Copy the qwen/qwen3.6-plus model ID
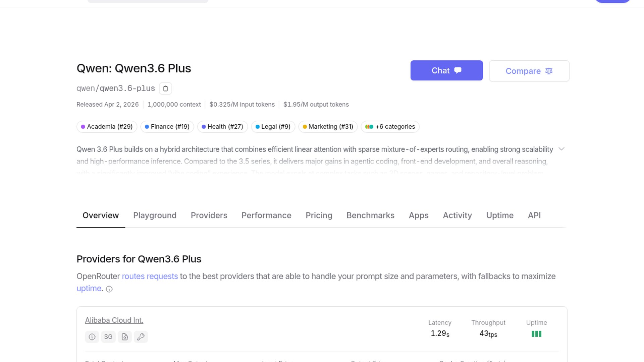Screen dimensions: 644x362 pos(165,88)
